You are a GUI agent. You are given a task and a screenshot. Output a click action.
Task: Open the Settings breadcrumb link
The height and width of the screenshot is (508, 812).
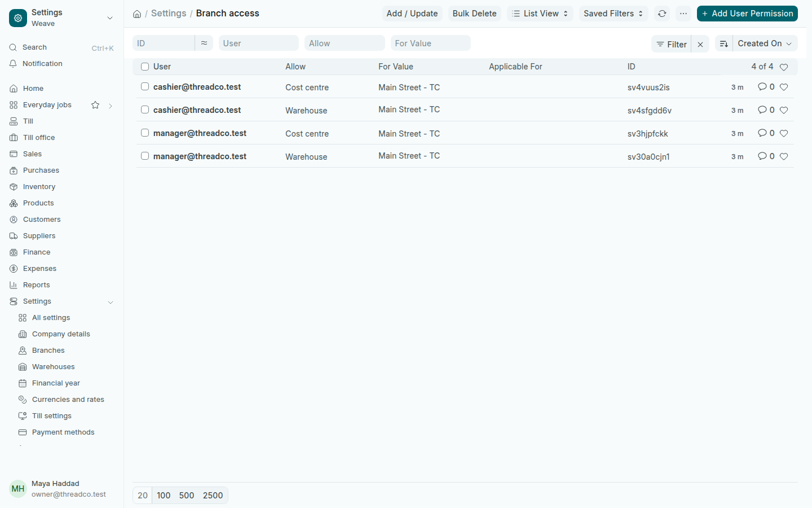pos(169,13)
